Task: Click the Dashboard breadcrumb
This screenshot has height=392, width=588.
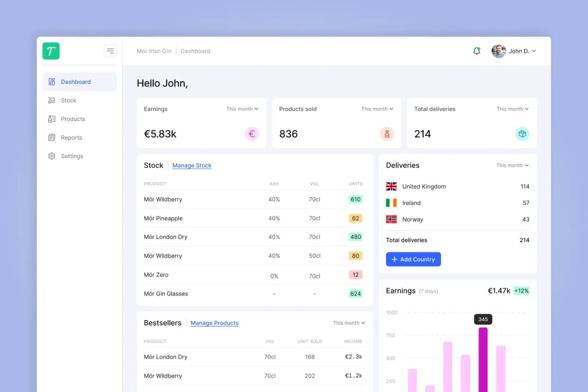Action: [195, 51]
